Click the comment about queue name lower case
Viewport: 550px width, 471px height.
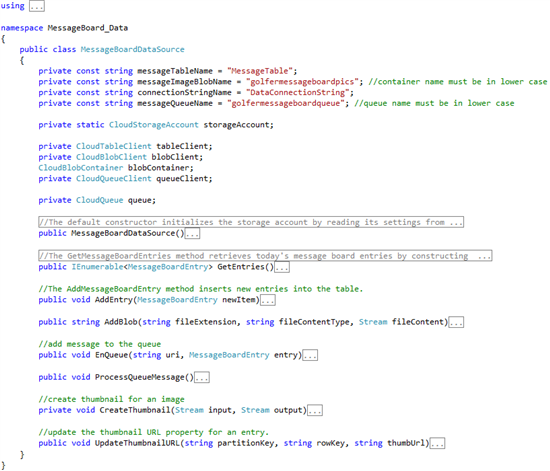point(434,103)
